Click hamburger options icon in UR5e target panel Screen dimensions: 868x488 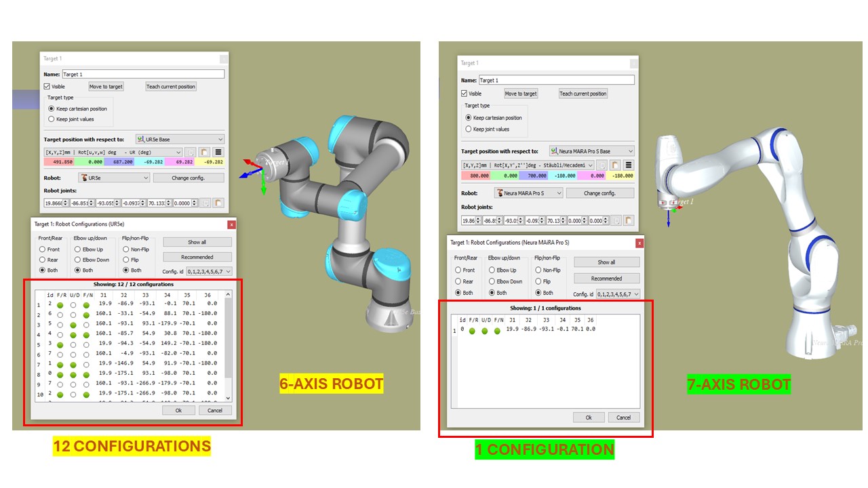click(218, 152)
